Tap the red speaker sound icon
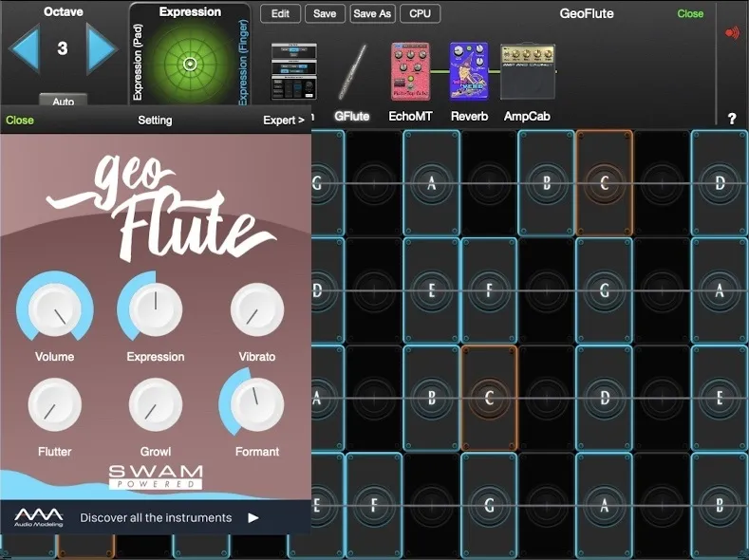749x560 pixels. click(x=732, y=33)
